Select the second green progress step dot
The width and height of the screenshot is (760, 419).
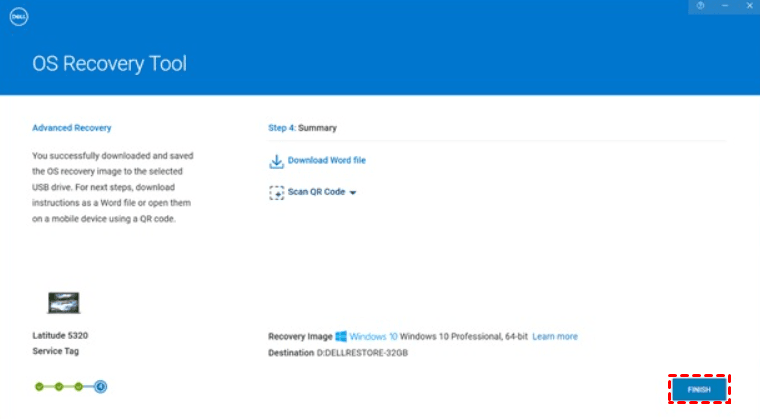coord(59,387)
